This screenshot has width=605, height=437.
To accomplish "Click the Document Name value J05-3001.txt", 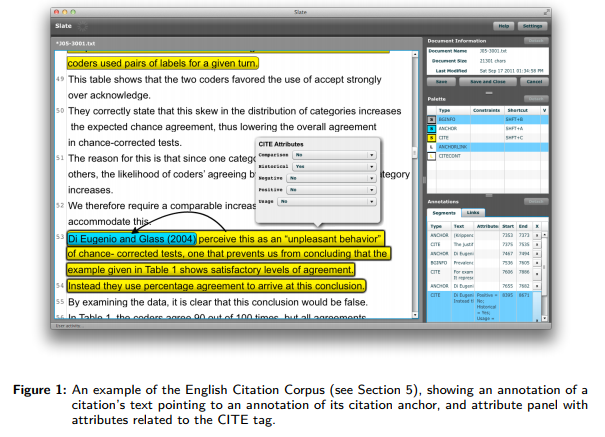I will click(x=493, y=51).
